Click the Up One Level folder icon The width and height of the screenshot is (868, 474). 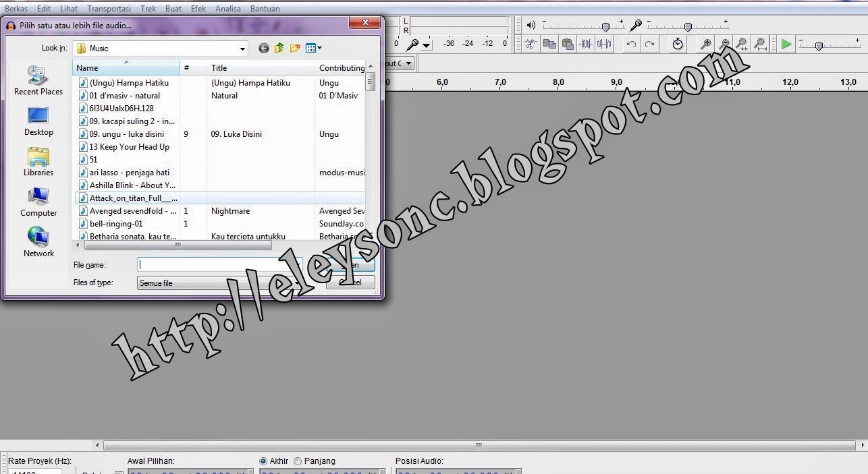(x=279, y=48)
